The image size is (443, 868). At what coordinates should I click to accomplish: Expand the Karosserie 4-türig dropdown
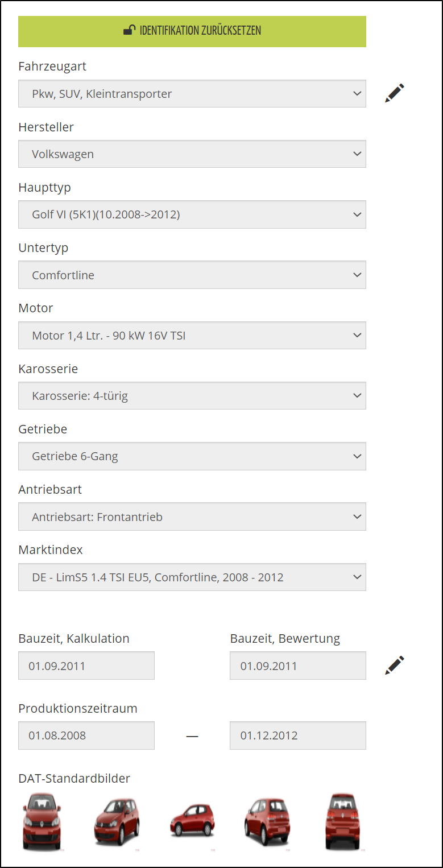click(x=192, y=396)
